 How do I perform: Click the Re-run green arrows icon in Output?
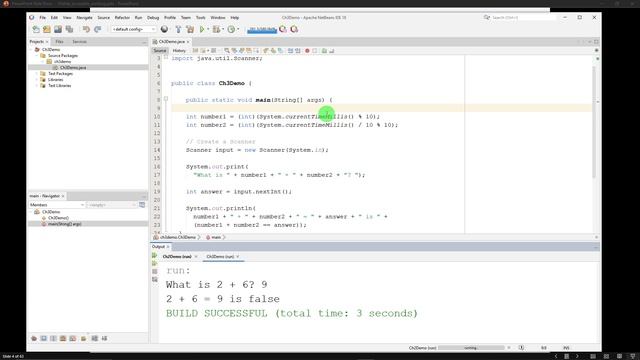pos(155,256)
